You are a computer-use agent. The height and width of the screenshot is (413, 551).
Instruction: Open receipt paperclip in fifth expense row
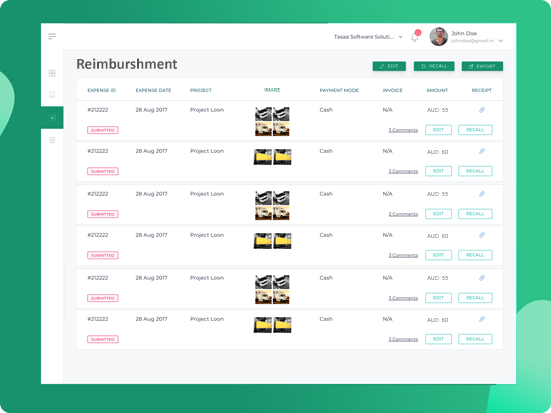482,278
